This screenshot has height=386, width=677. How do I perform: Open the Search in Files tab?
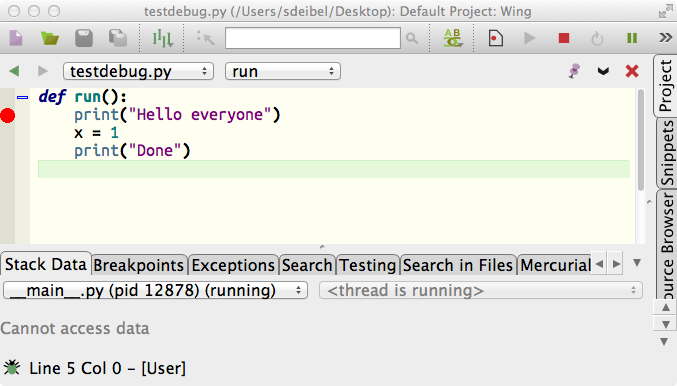pos(458,265)
